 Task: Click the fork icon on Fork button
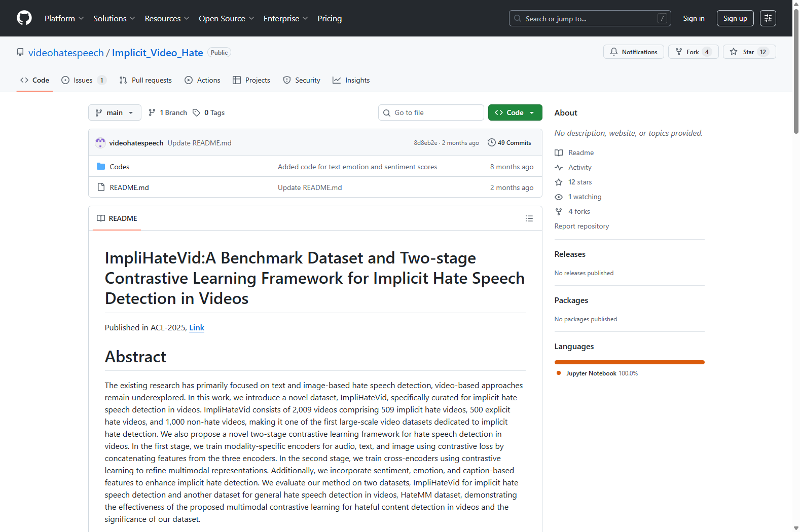click(x=679, y=52)
